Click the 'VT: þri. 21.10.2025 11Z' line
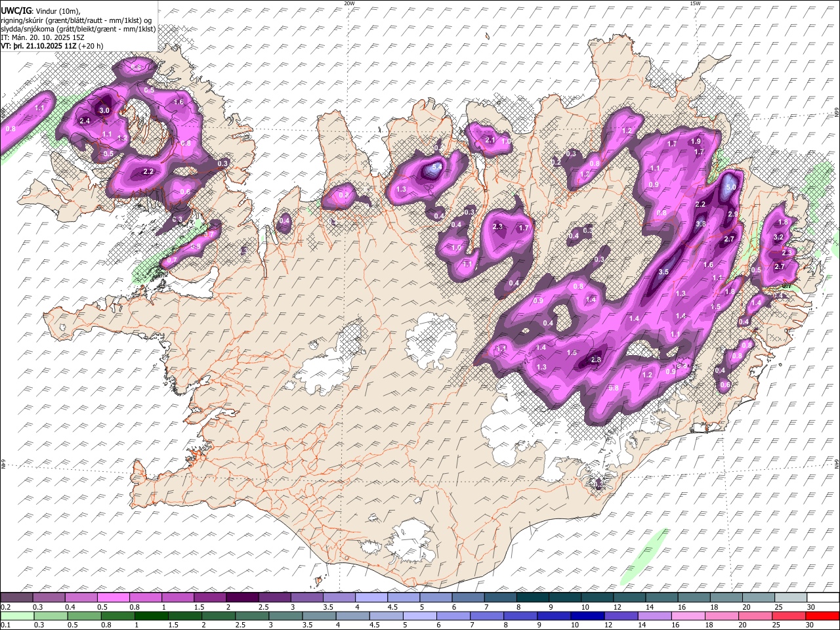The image size is (840, 630). click(x=39, y=47)
